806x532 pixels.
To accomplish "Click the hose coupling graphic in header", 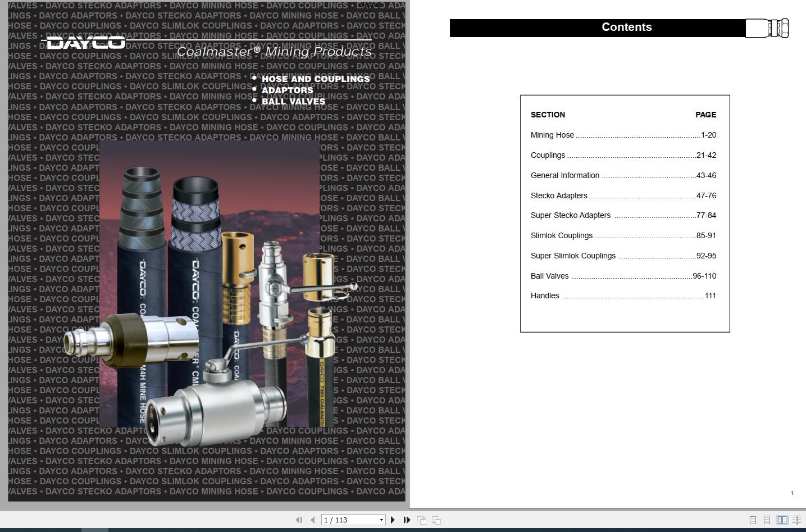I will [767, 28].
